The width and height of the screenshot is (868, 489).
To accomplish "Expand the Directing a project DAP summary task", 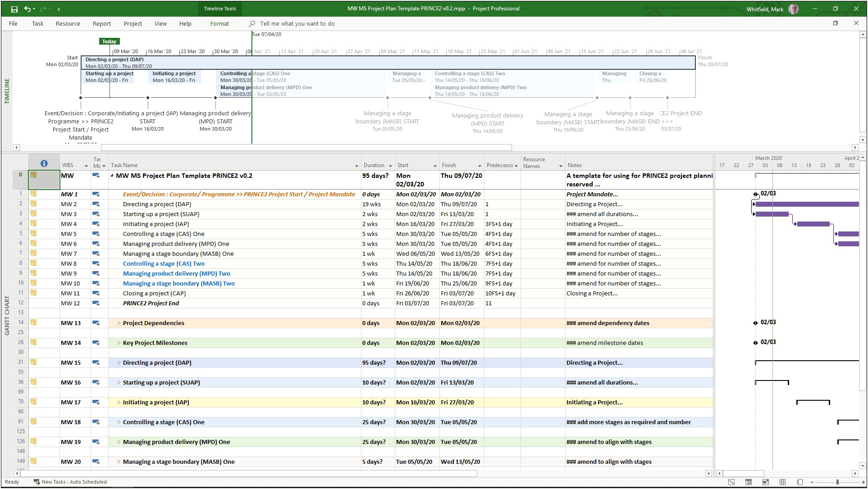I will (x=118, y=363).
